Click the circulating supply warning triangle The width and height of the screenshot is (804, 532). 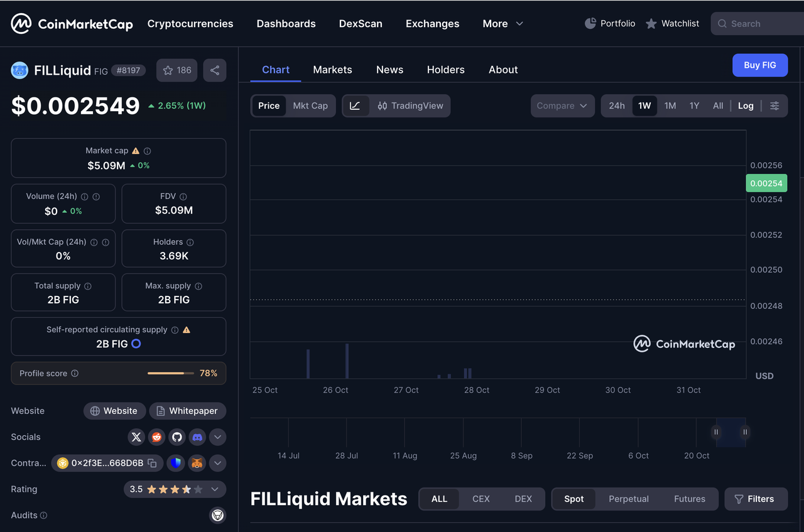click(x=187, y=330)
